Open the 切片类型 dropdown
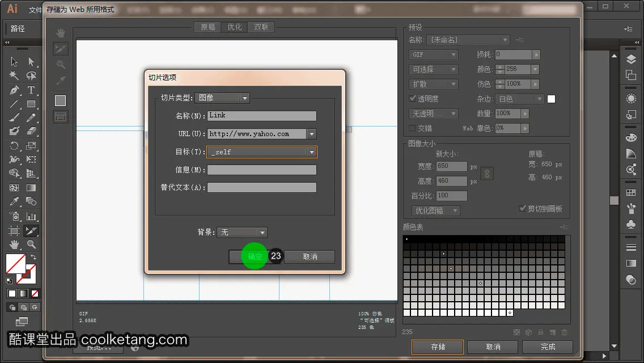The image size is (644, 363). (222, 98)
